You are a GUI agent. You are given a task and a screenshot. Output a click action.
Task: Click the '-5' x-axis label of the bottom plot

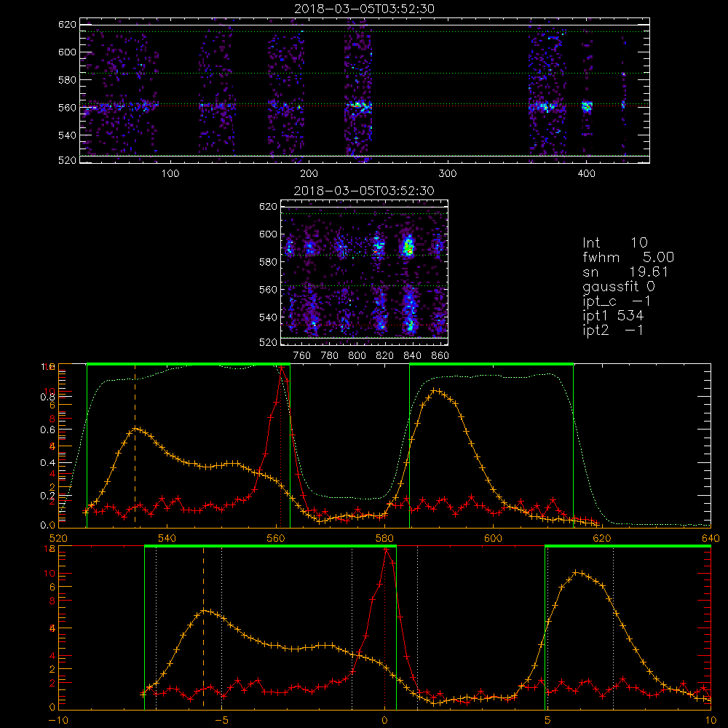click(221, 721)
